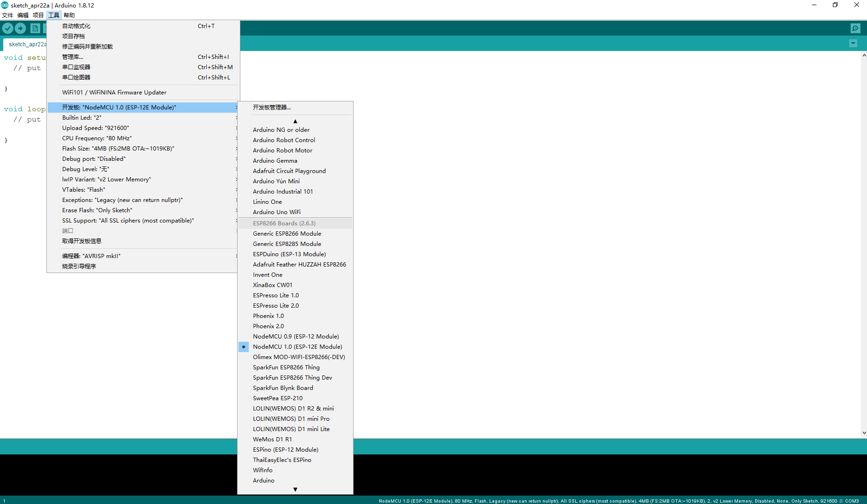
Task: Open Exceptions "Legacy" option
Action: [x=144, y=200]
